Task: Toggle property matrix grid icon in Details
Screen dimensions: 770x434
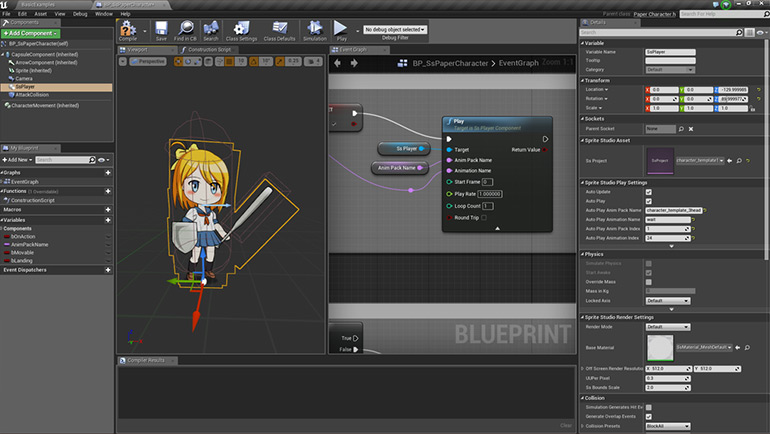Action: pyautogui.click(x=749, y=32)
